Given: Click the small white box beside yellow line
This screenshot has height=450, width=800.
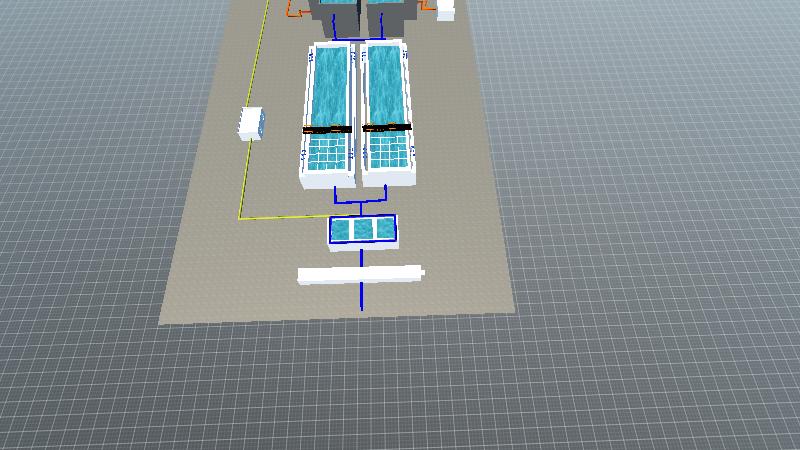Looking at the screenshot, I should click(x=251, y=123).
